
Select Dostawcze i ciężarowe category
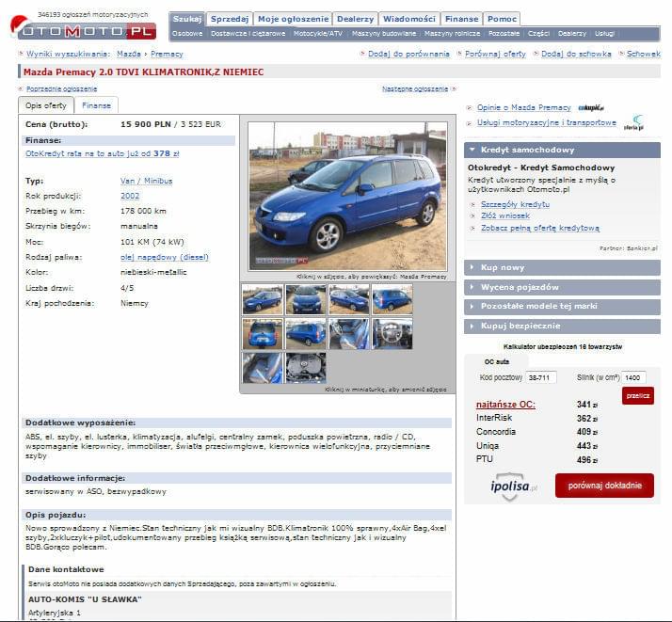tap(248, 34)
